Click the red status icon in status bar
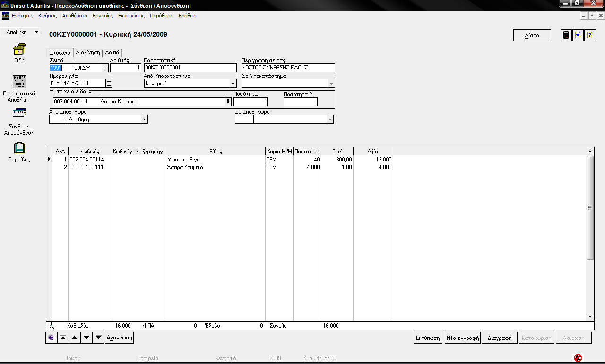The width and height of the screenshot is (605, 364). pos(578,358)
